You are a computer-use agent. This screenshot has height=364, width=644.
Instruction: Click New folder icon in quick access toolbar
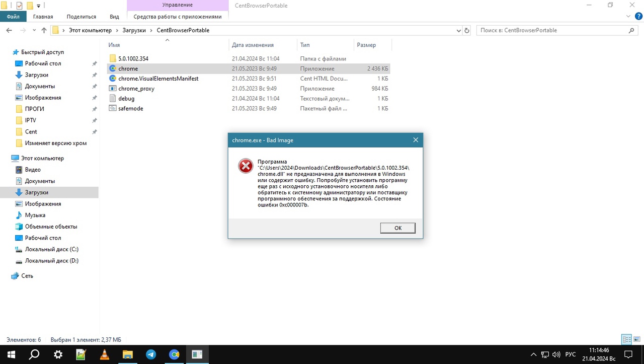30,6
